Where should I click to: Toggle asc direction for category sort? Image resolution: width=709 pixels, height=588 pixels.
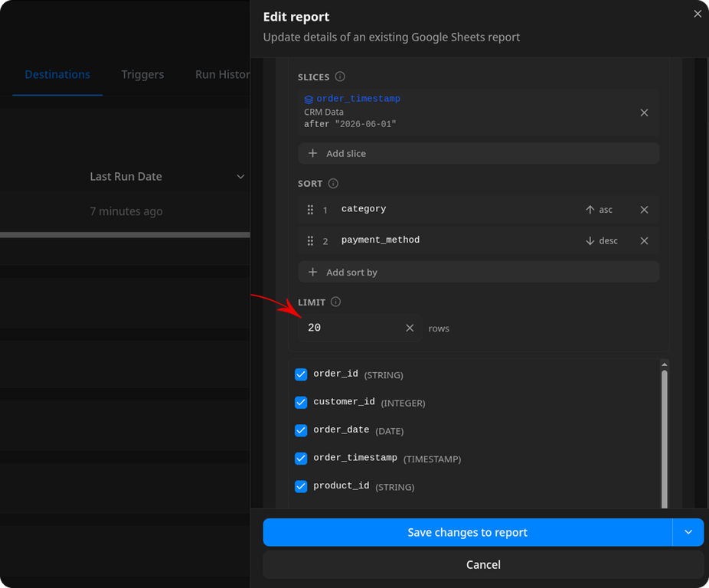(x=599, y=210)
